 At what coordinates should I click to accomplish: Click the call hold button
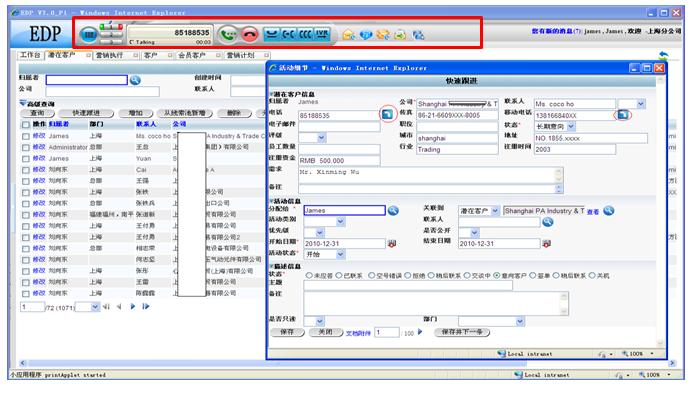click(271, 34)
